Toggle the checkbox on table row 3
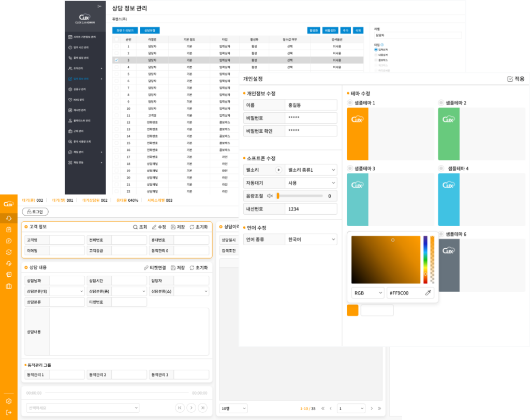The height and width of the screenshot is (420, 530). click(116, 60)
